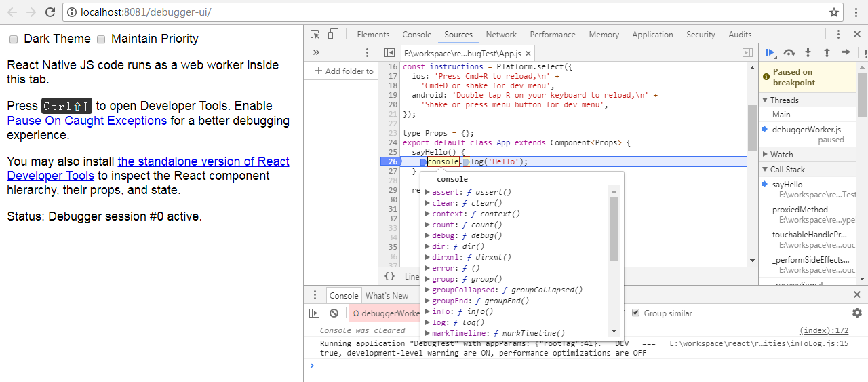Image resolution: width=868 pixels, height=382 pixels.
Task: Collapse the Threads section
Action: click(x=784, y=100)
